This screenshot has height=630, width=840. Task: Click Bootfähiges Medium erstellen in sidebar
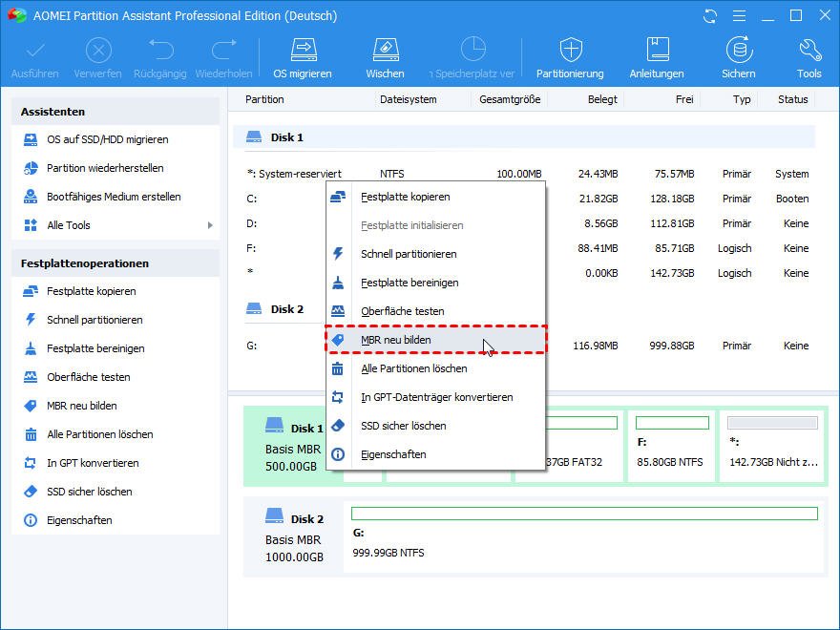tap(114, 197)
